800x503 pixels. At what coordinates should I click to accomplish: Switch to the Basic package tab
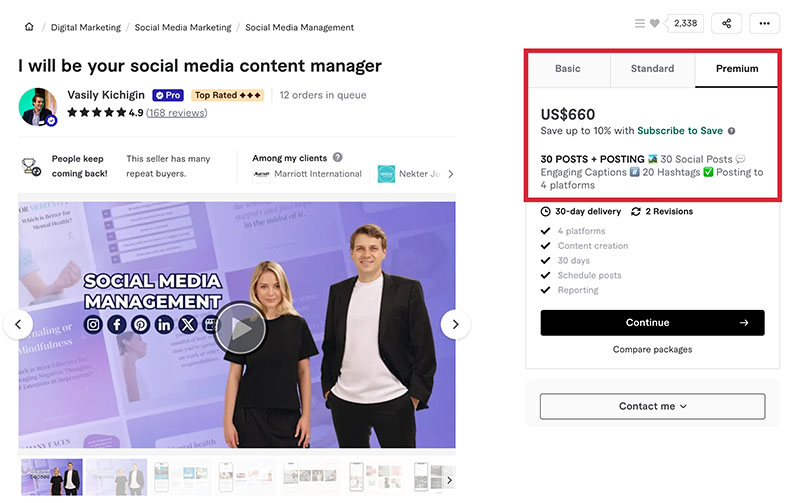568,69
